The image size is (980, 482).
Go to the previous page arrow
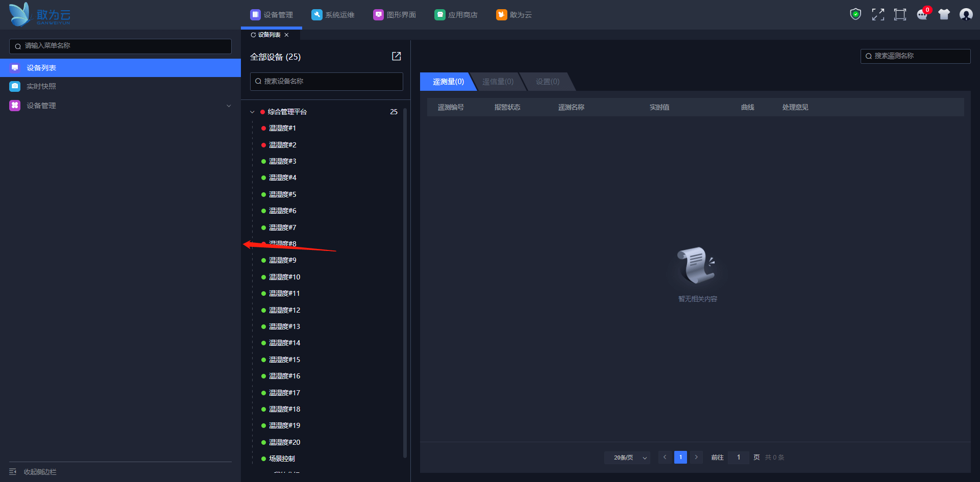pyautogui.click(x=665, y=457)
